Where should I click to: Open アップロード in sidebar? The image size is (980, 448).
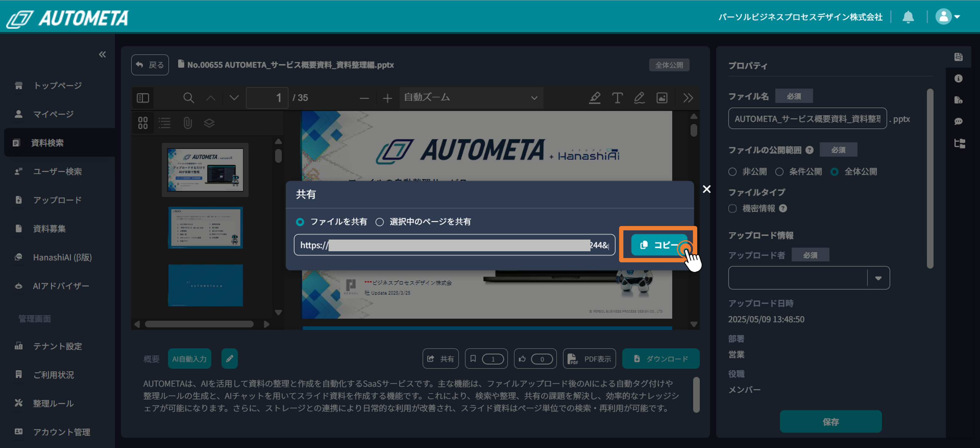click(x=57, y=200)
